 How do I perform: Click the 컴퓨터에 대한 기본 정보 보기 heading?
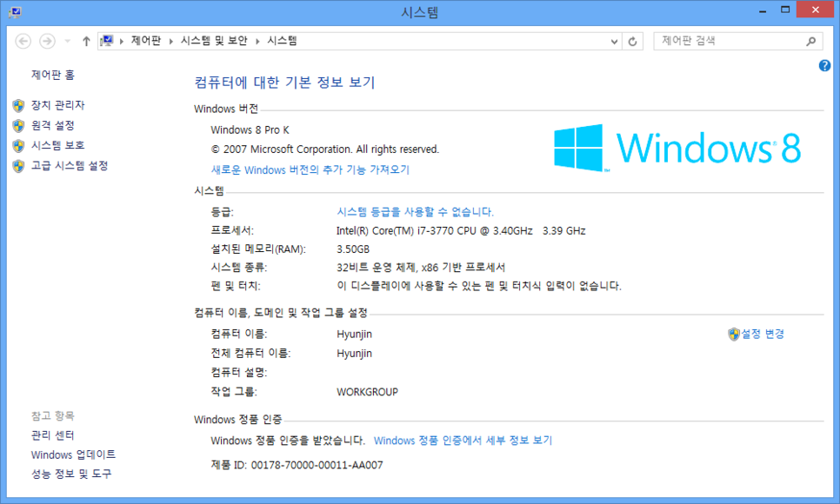point(284,83)
